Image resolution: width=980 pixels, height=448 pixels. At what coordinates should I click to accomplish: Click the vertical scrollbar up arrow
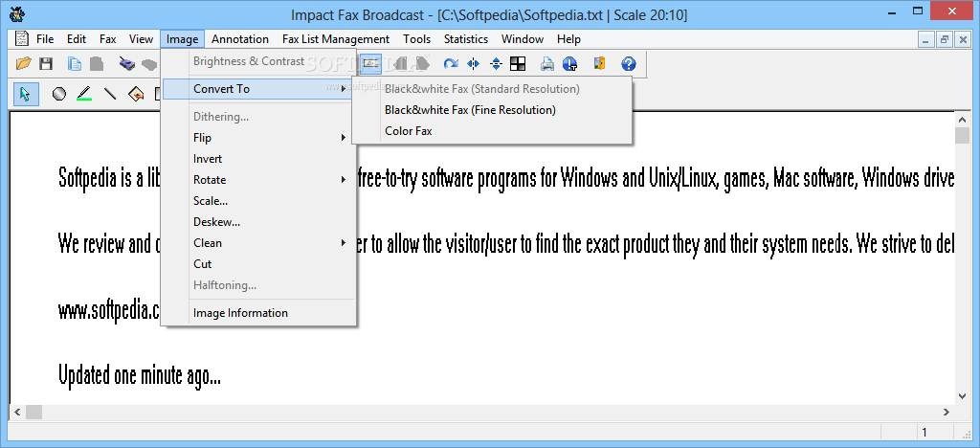(963, 119)
